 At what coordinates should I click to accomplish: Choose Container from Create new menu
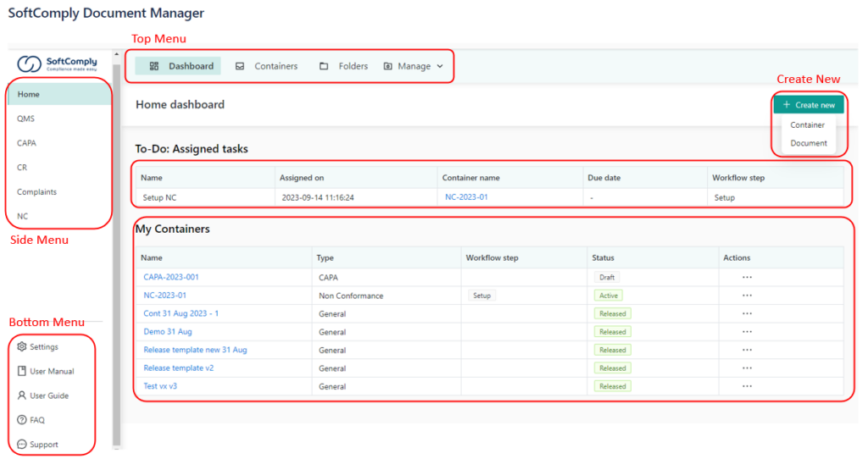(807, 125)
